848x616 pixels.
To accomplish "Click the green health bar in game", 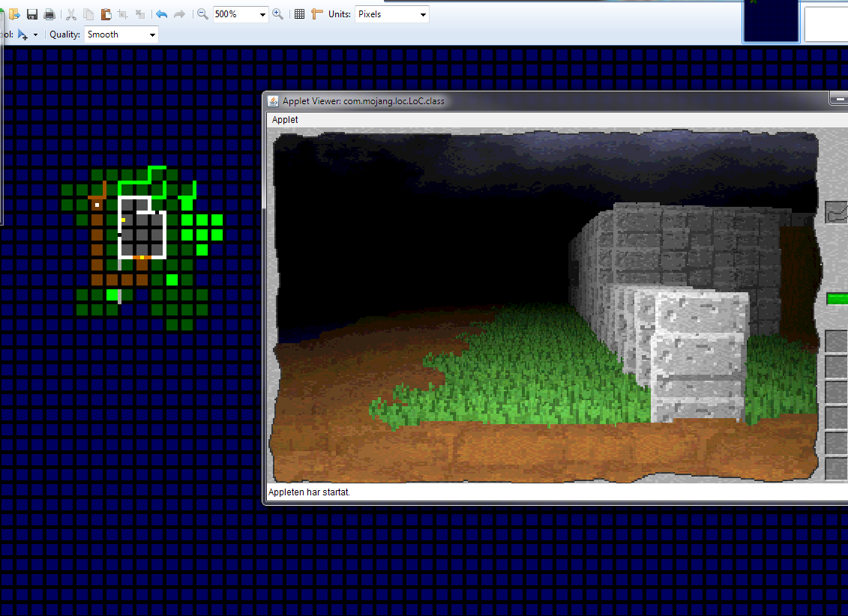I will point(838,298).
